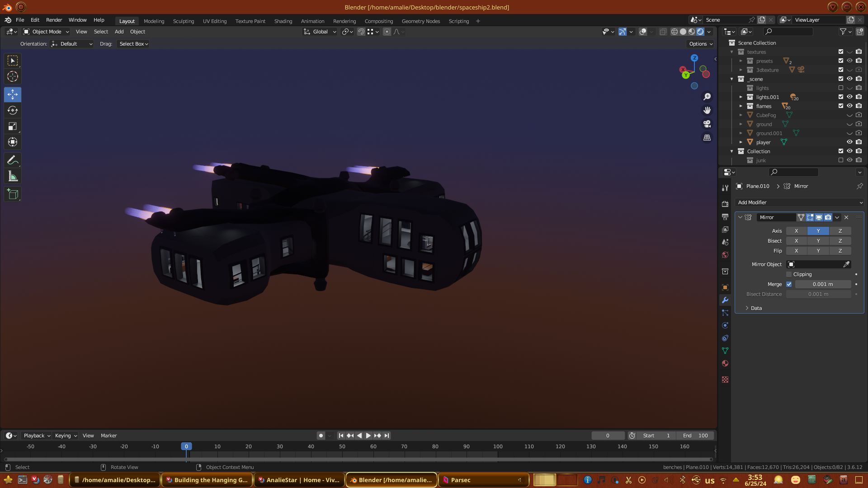
Task: Switch to the Shading workspace tab
Action: click(x=283, y=21)
